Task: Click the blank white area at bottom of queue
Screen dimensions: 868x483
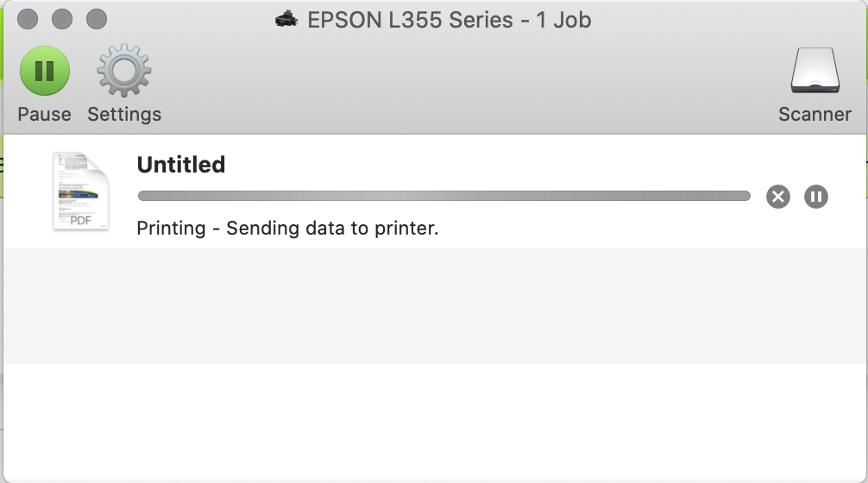Action: [x=434, y=421]
